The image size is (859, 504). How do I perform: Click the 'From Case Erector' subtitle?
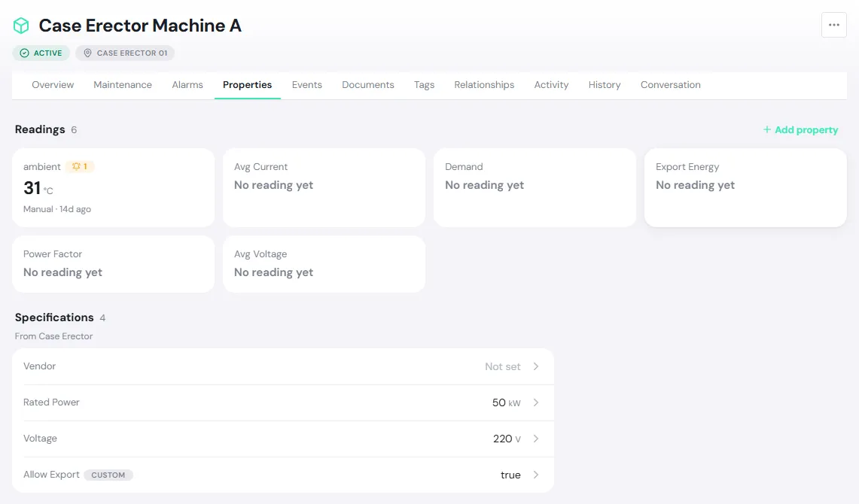[x=53, y=336]
